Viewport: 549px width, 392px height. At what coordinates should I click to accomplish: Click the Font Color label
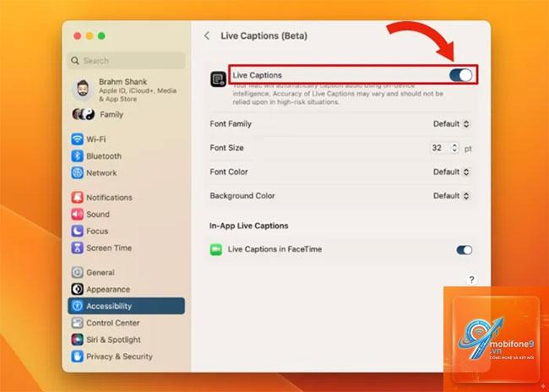click(x=229, y=171)
